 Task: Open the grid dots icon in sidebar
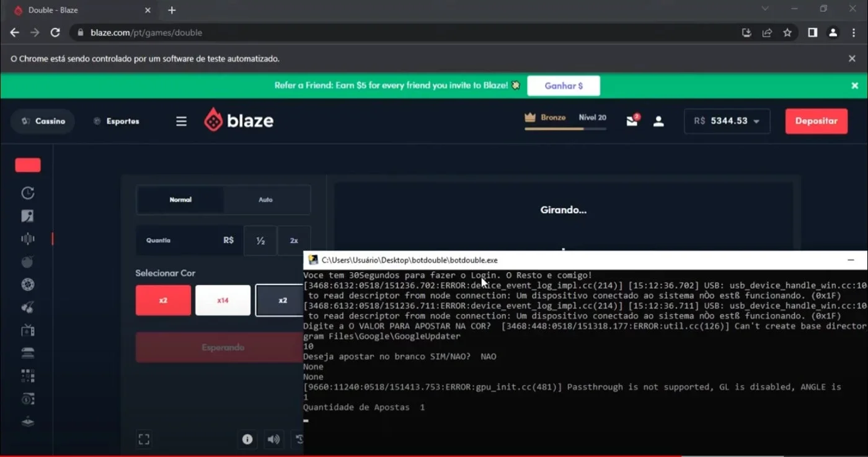click(x=27, y=376)
